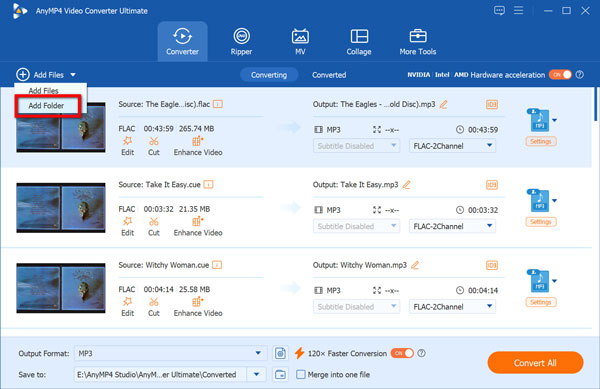This screenshot has height=389, width=600.
Task: Click Edit for Witchy Woman.cue
Action: tap(127, 307)
